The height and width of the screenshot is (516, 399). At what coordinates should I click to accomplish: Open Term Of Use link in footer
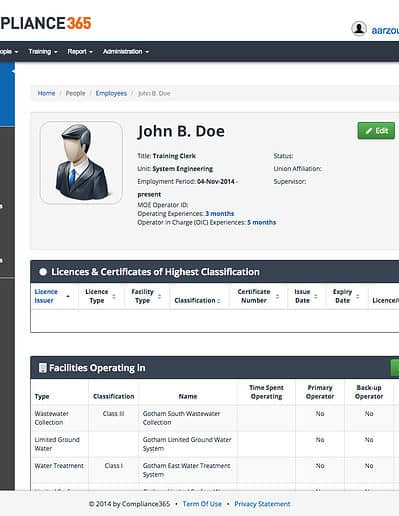tap(202, 504)
